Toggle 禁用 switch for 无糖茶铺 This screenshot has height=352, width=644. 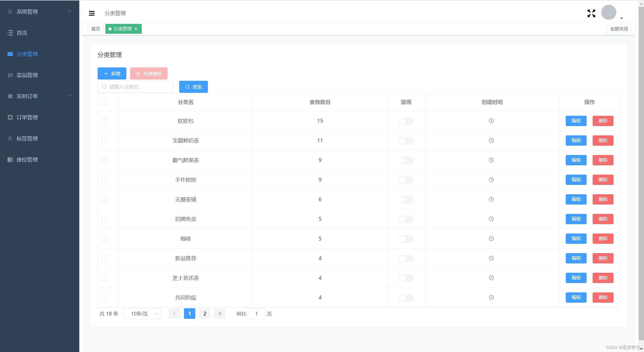tap(406, 200)
